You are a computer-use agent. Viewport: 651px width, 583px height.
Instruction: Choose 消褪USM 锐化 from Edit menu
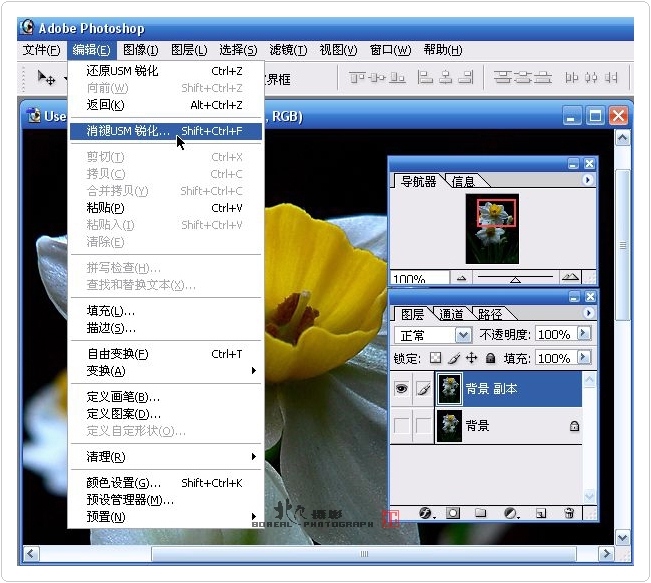click(166, 131)
